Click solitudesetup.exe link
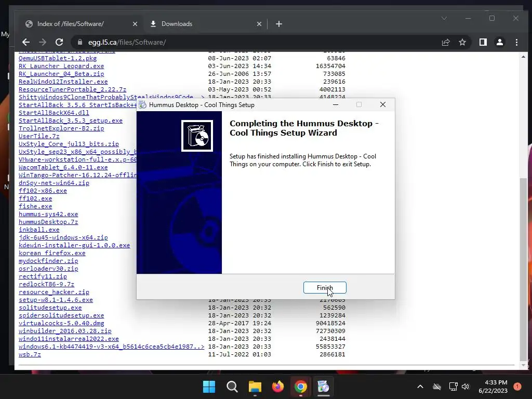 (50, 308)
